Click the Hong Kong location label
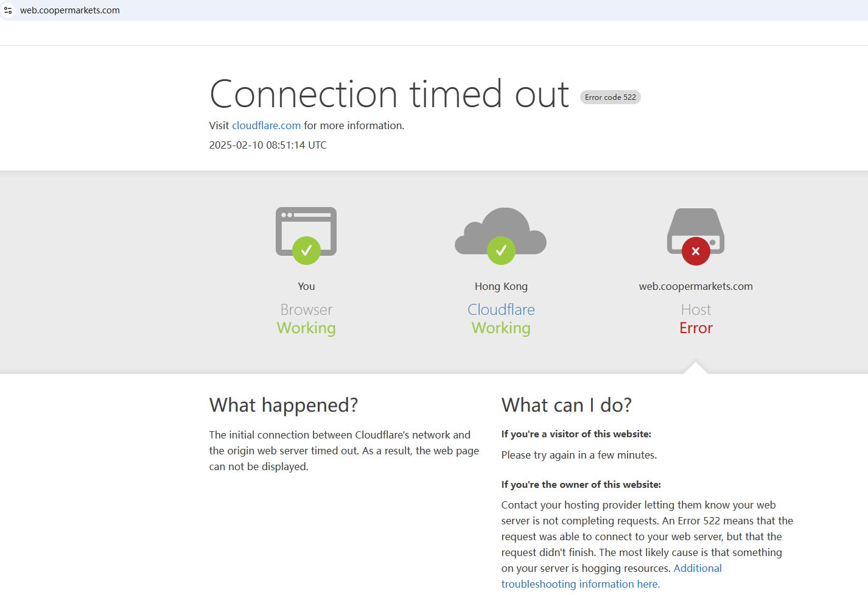 tap(501, 286)
